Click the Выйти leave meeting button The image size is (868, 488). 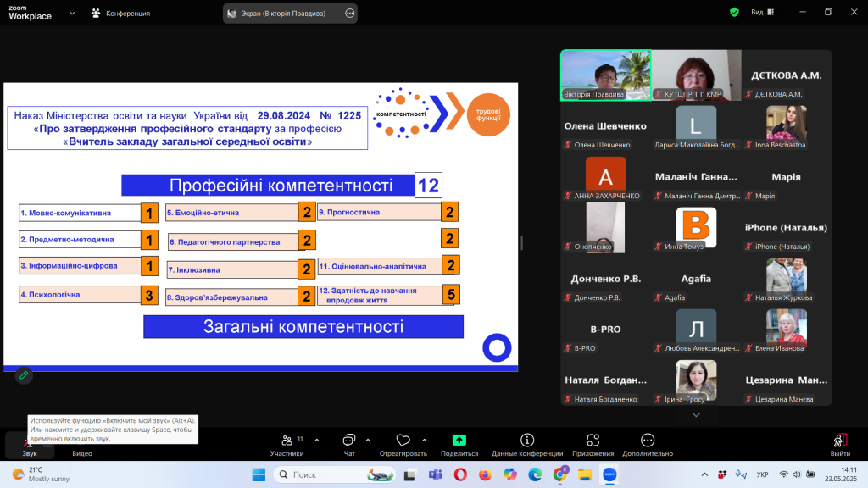[840, 446]
